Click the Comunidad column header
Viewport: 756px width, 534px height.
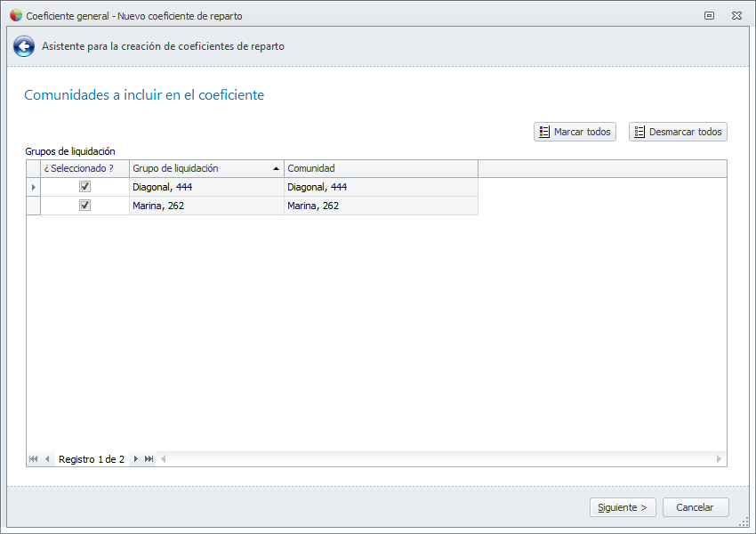point(381,168)
